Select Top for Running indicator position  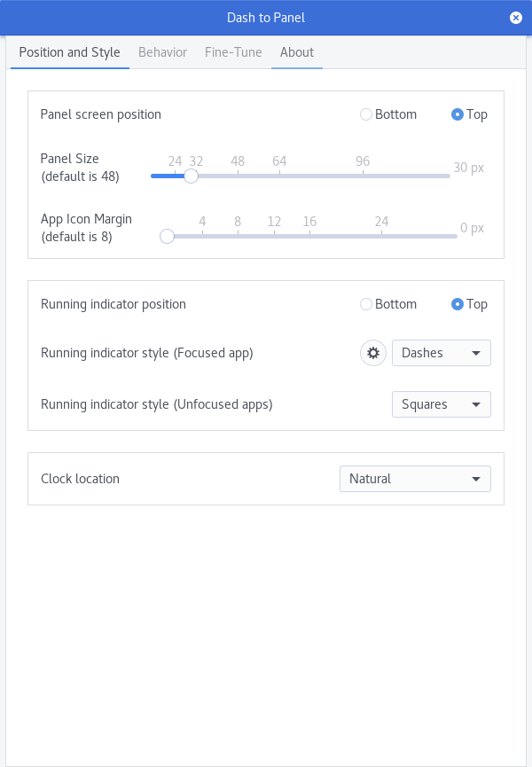click(x=469, y=304)
